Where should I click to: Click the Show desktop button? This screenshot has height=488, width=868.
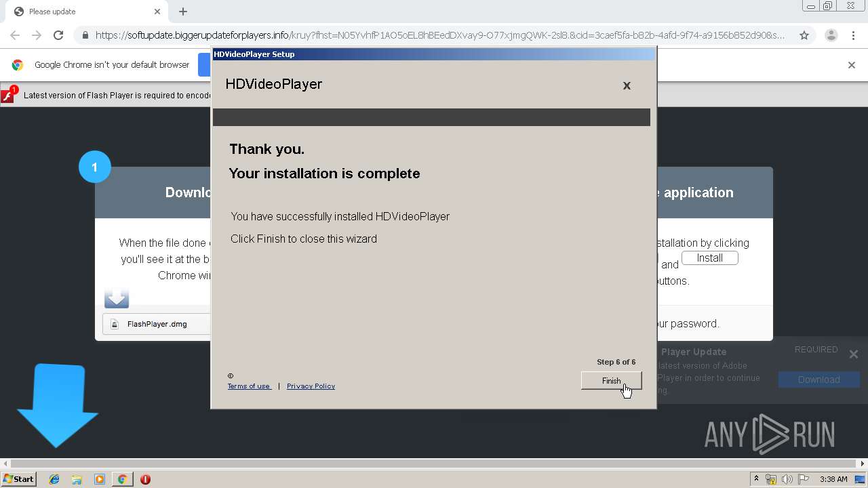click(x=860, y=479)
